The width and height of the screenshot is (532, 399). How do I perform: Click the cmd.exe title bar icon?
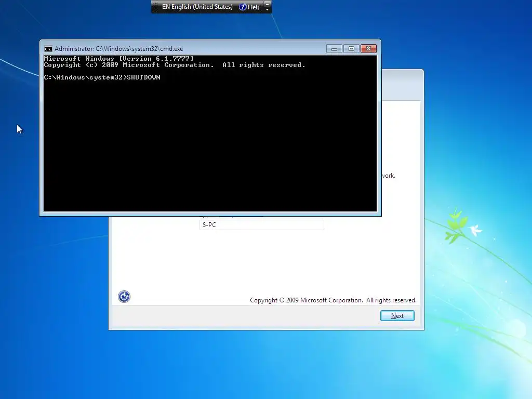pos(48,49)
